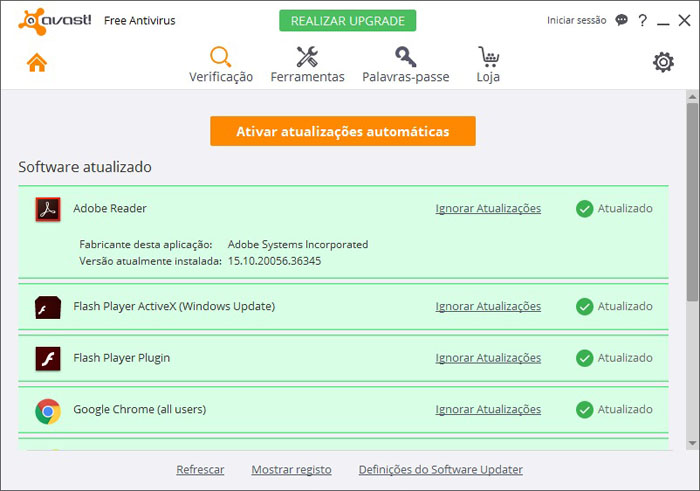Image resolution: width=700 pixels, height=491 pixels.
Task: Click the Flash Player Plugin icon
Action: [48, 358]
